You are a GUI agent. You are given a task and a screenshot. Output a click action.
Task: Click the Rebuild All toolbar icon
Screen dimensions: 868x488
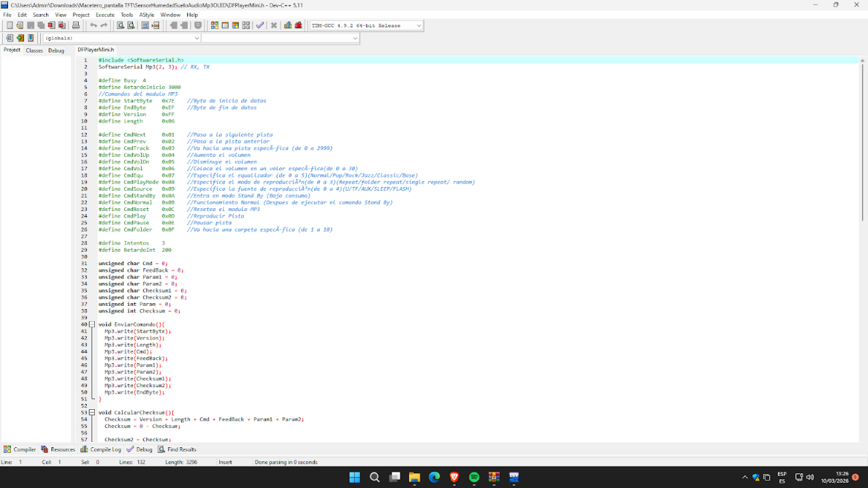(x=246, y=25)
